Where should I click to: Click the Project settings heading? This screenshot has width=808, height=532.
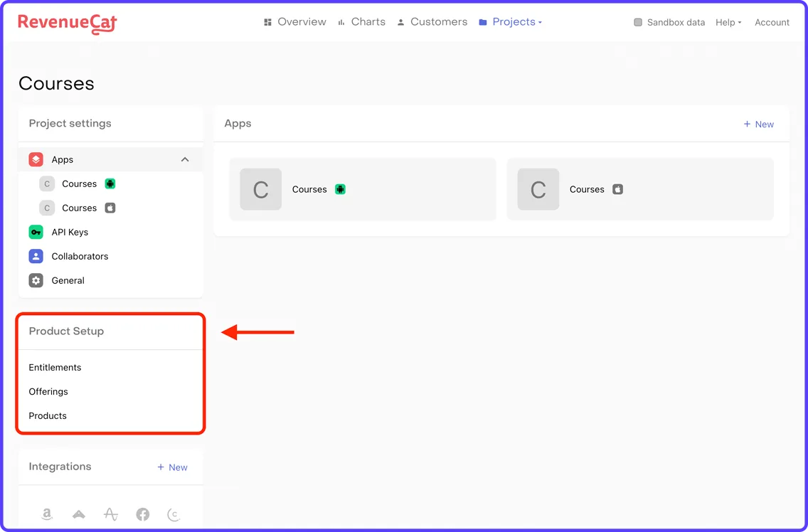[70, 124]
